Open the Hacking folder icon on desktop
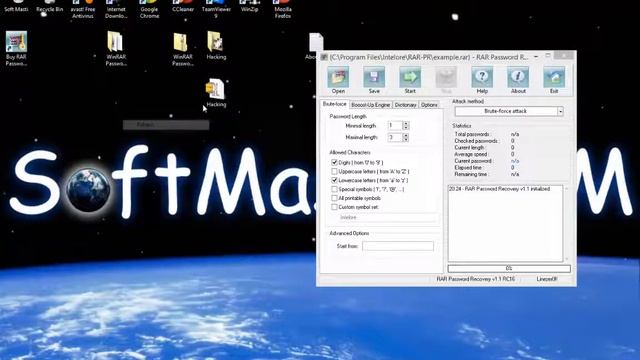 [x=216, y=45]
